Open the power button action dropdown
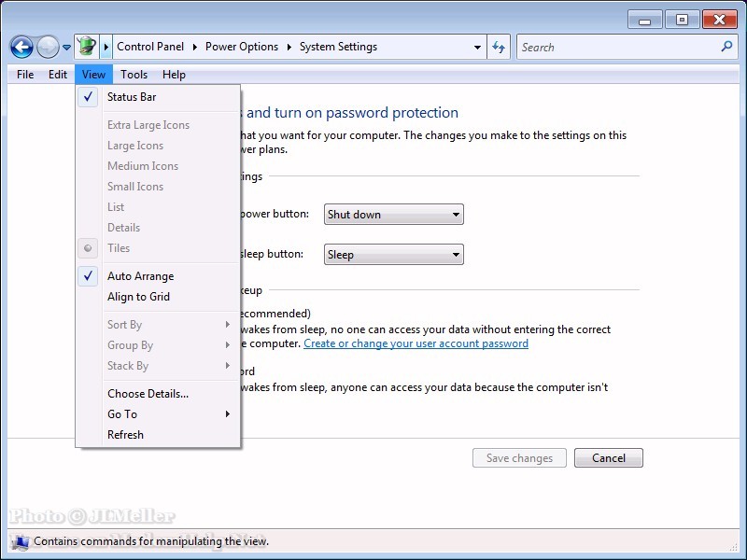 tap(393, 215)
